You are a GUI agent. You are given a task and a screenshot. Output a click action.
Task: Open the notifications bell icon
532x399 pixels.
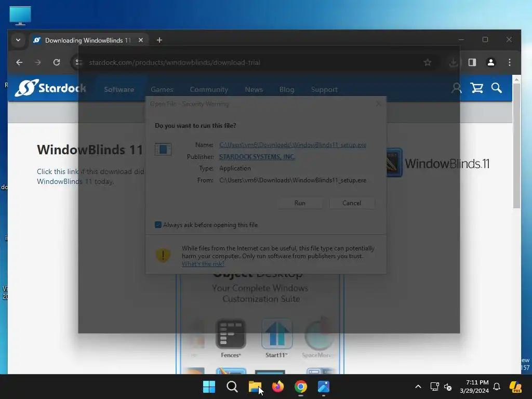(x=497, y=387)
